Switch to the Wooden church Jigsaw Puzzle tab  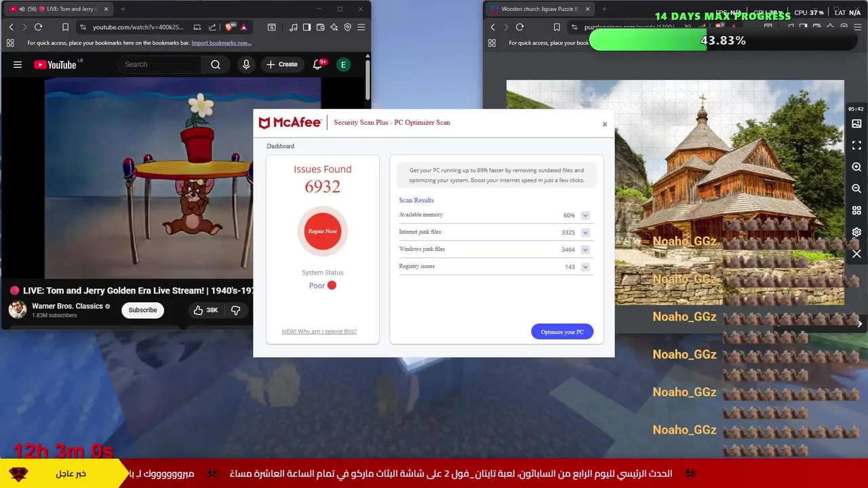[539, 9]
